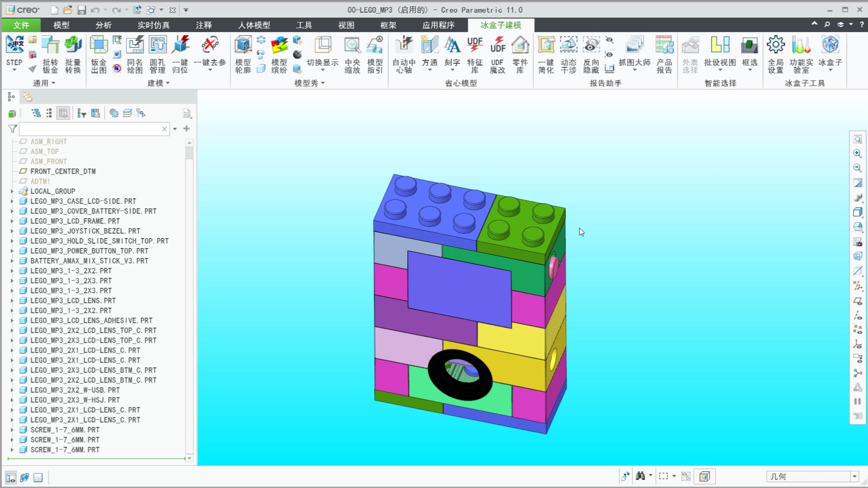
Task: Clear the tree search field X
Action: coord(164,129)
